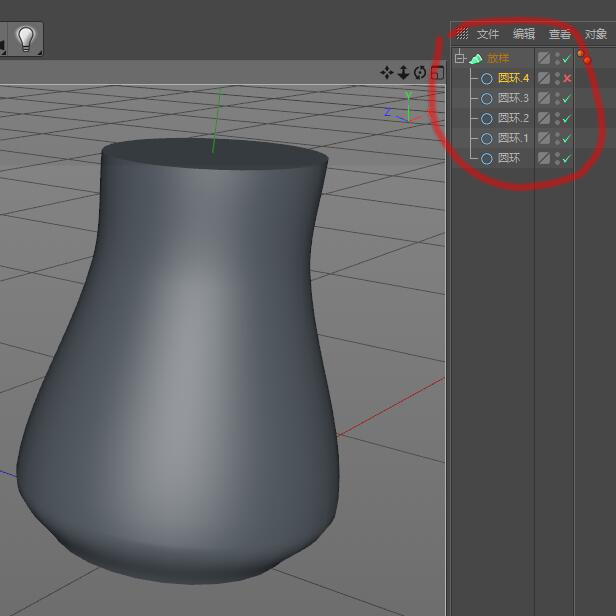Select the 圆环.2 object in the tree
Screen dimensions: 616x616
(x=513, y=117)
